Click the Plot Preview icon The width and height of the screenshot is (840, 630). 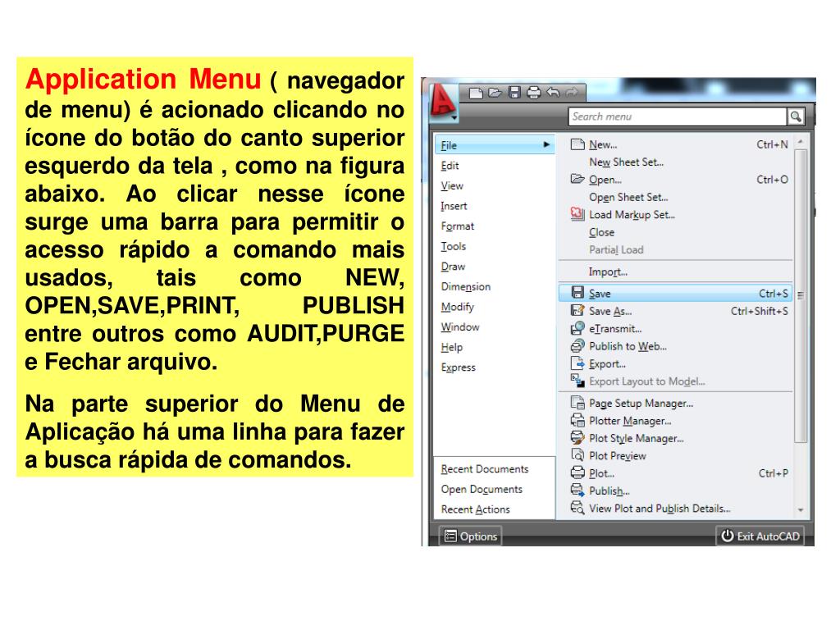[577, 455]
